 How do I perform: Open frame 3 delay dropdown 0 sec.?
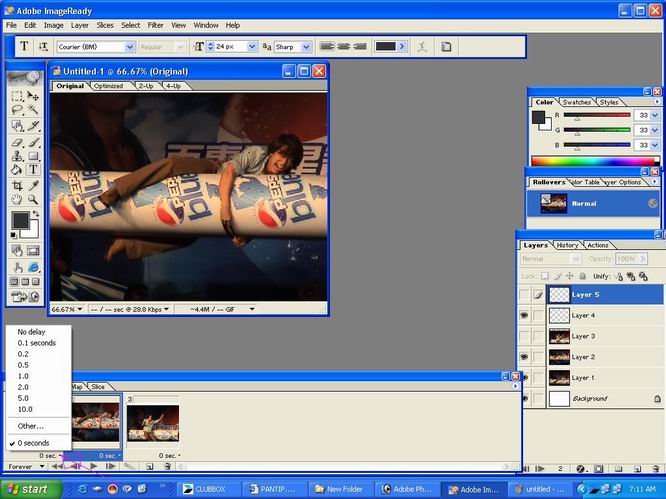[x=169, y=456]
